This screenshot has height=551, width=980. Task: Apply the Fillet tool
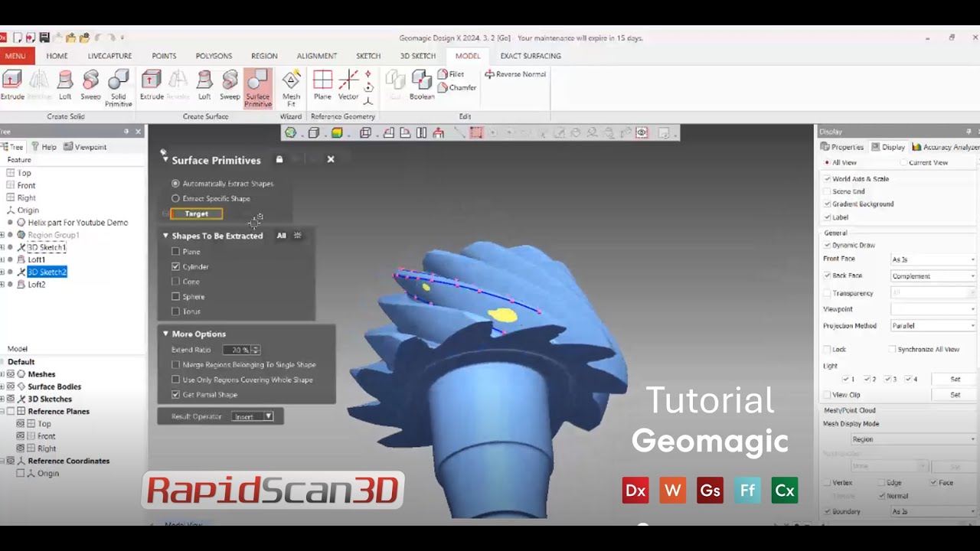pyautogui.click(x=451, y=74)
